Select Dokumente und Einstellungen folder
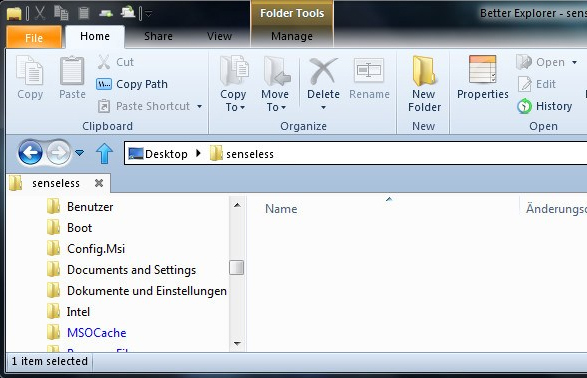This screenshot has width=587, height=378. (x=137, y=290)
